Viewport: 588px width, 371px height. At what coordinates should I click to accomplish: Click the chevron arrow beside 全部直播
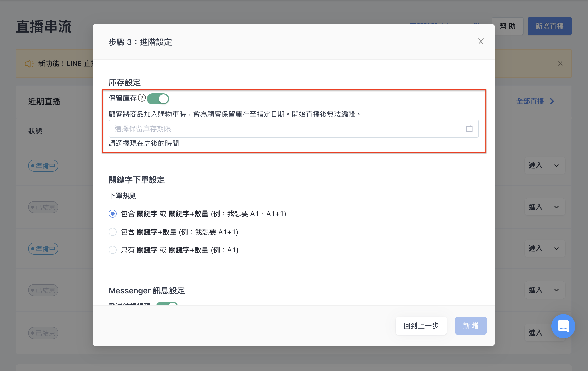click(552, 101)
